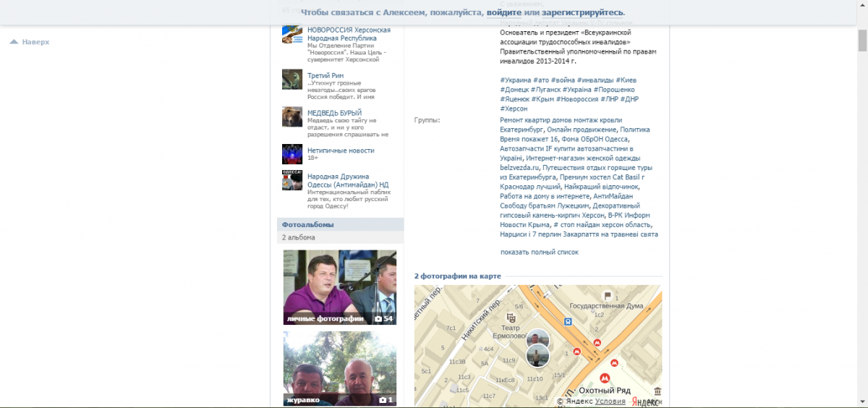
Task: Go back to top via Наверх
Action: (x=35, y=42)
